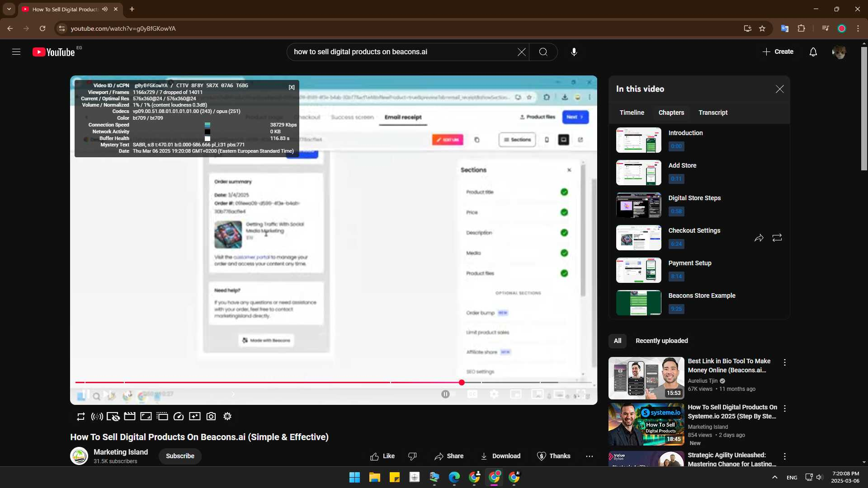Open the Chrome three-dot menu
The width and height of the screenshot is (868, 488).
(x=858, y=28)
